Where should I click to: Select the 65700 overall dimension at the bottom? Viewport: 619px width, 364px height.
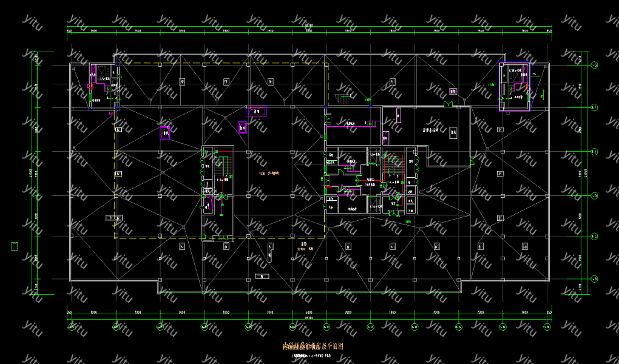point(308,317)
